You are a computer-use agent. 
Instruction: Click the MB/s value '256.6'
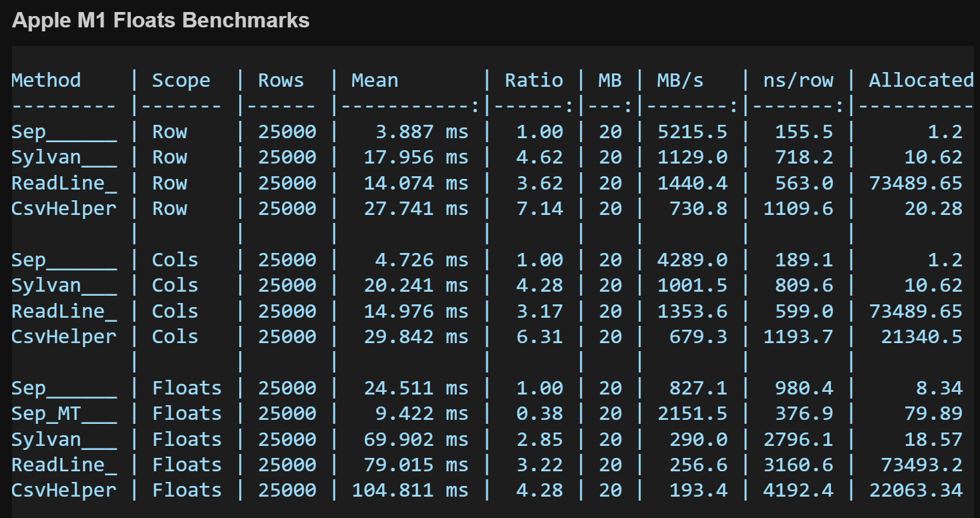point(698,465)
